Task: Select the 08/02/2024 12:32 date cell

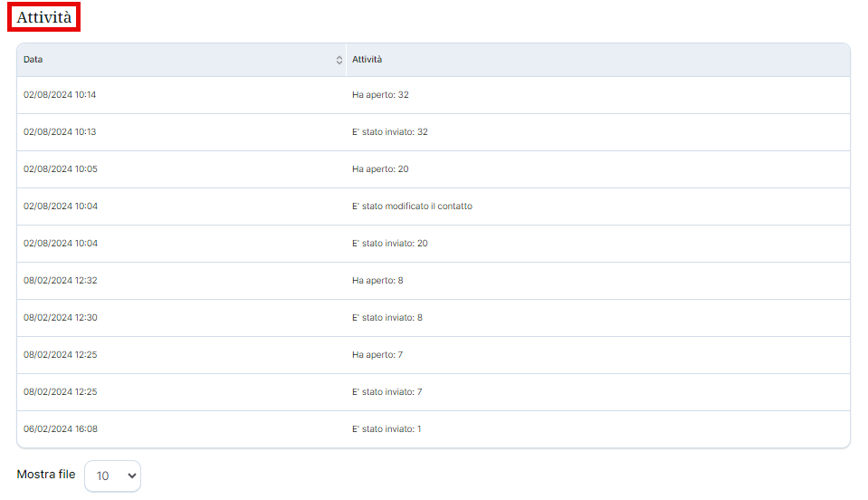Action: [60, 281]
